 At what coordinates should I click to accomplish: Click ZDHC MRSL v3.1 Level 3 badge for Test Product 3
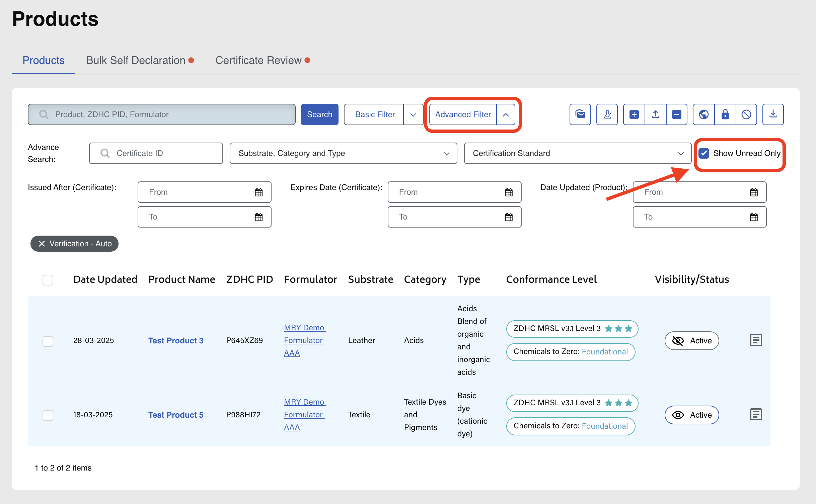(x=572, y=329)
